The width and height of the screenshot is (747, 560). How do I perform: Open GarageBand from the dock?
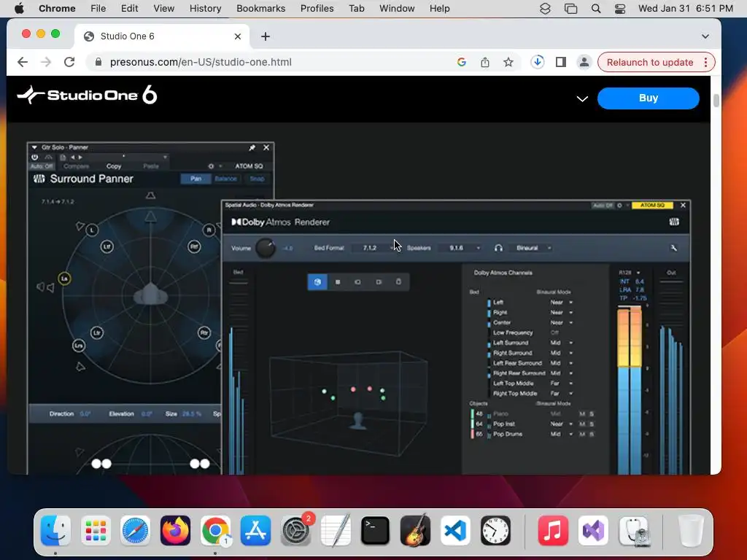[x=415, y=530]
